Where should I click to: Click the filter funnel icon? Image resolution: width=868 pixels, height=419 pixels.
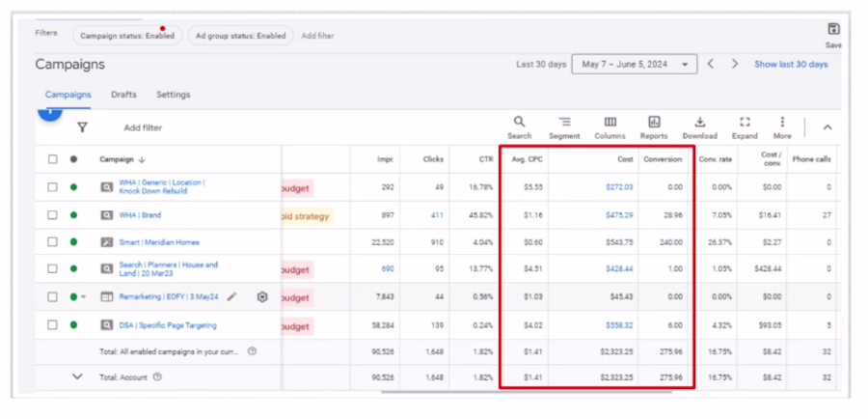(x=82, y=128)
